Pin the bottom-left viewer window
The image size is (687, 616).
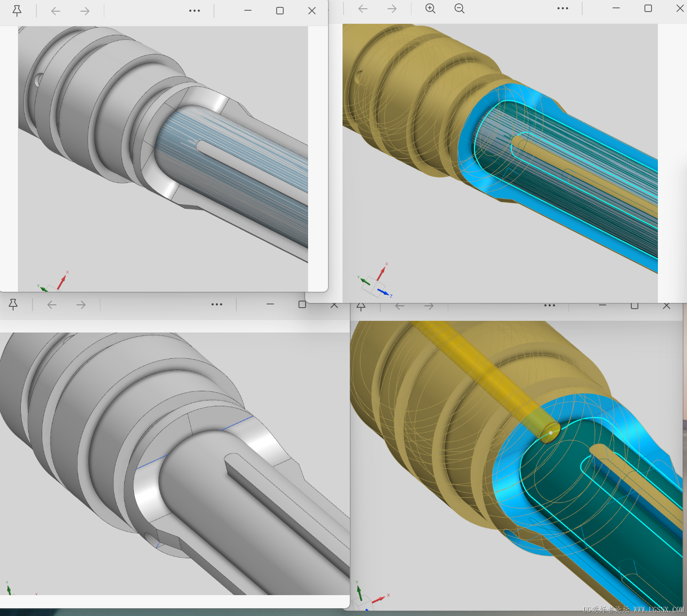coord(13,304)
